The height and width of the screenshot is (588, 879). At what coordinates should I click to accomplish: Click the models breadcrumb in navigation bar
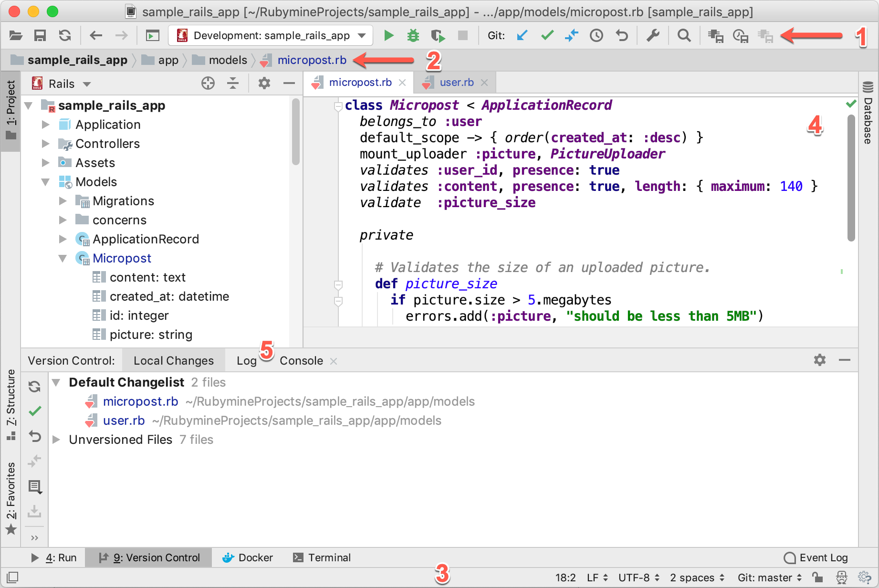[x=220, y=60]
